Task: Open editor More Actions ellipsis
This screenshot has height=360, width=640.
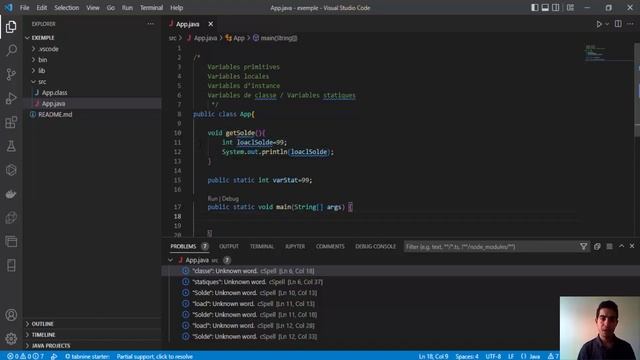Action: pos(630,24)
